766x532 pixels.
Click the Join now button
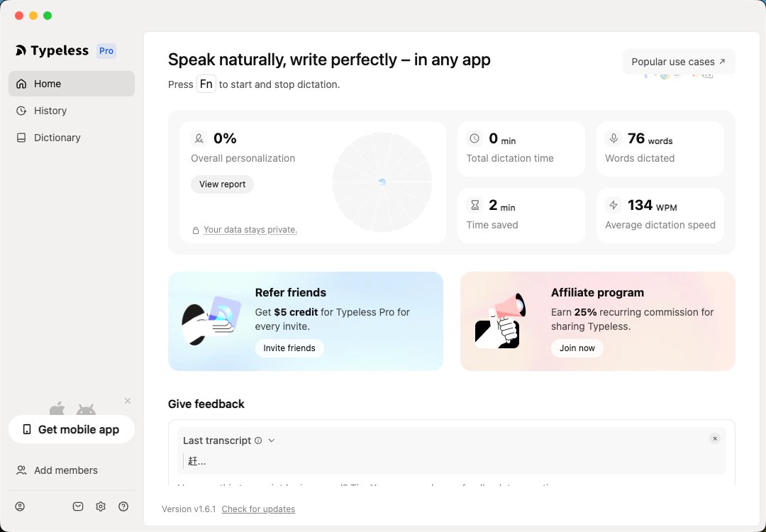tap(577, 348)
